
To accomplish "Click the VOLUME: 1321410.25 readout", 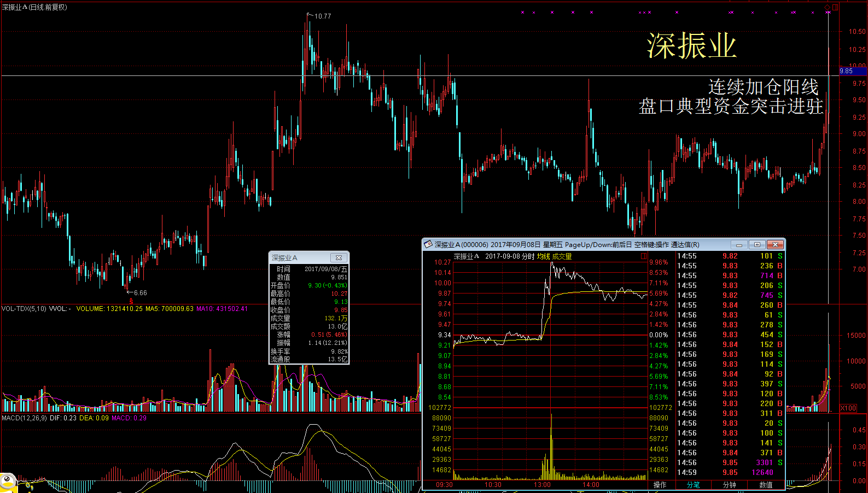I will [109, 309].
